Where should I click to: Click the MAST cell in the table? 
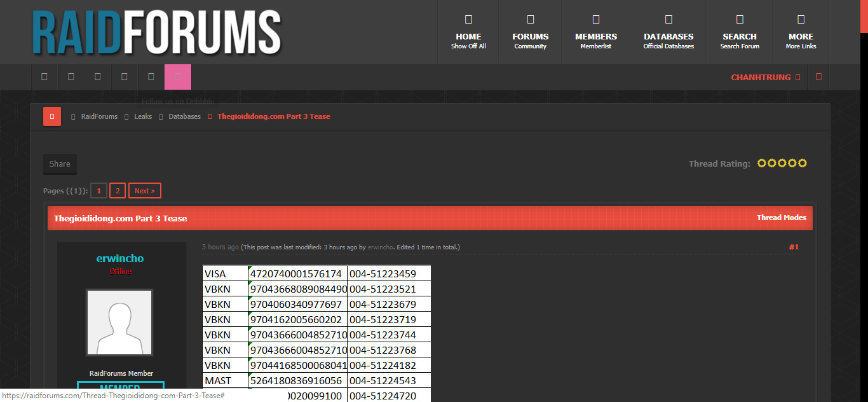point(225,380)
